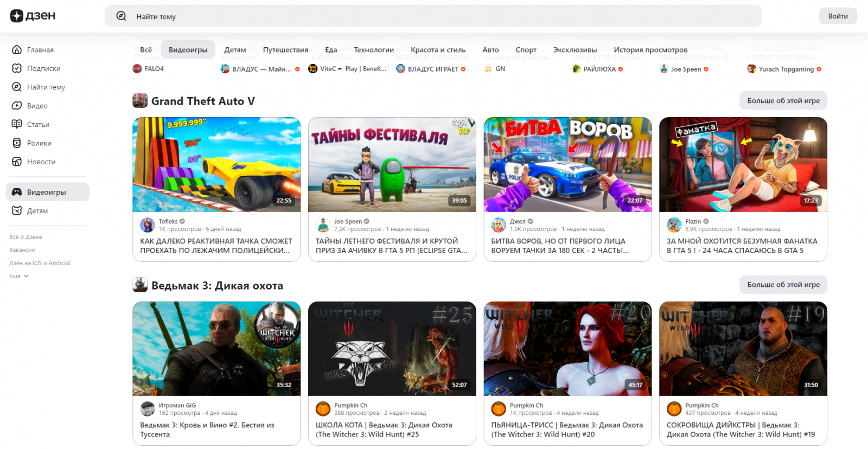This screenshot has height=449, width=868.
Task: Click the Новости sidebar icon
Action: 17,162
